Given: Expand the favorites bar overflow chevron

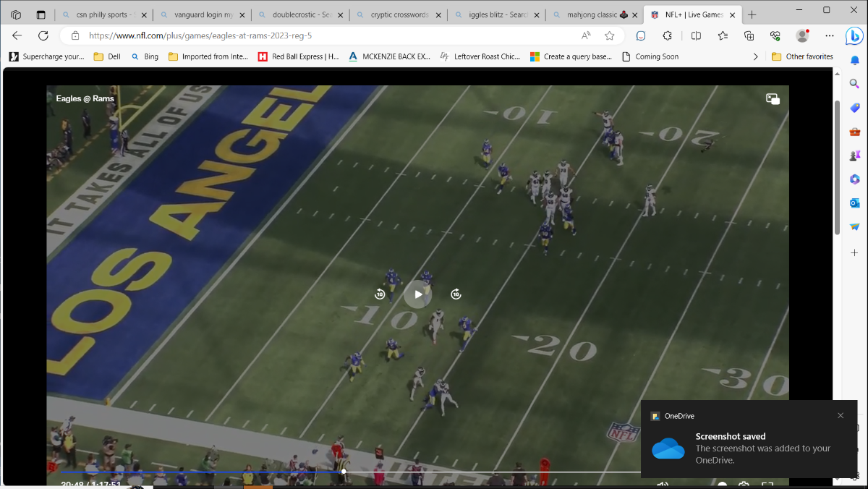Looking at the screenshot, I should coord(756,56).
